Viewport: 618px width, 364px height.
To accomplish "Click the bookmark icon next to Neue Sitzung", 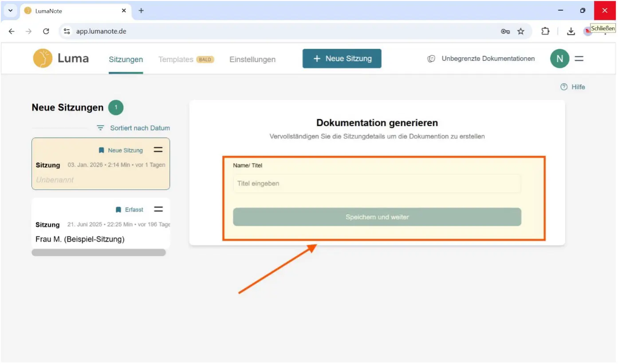I will pyautogui.click(x=102, y=150).
